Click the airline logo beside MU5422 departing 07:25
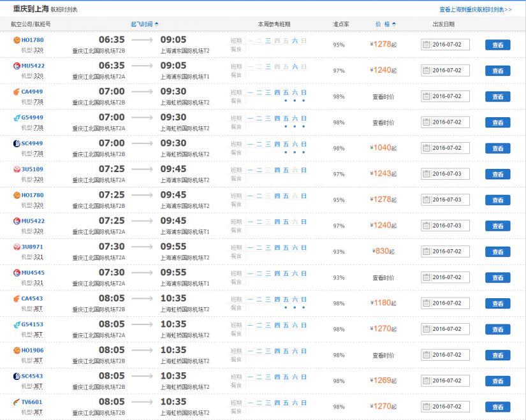The height and width of the screenshot is (420, 526). 17,221
